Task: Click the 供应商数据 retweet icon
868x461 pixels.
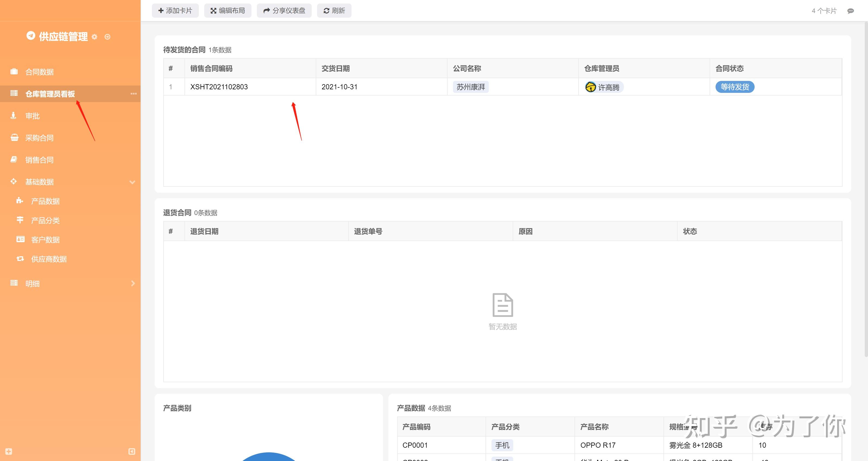Action: coord(20,259)
